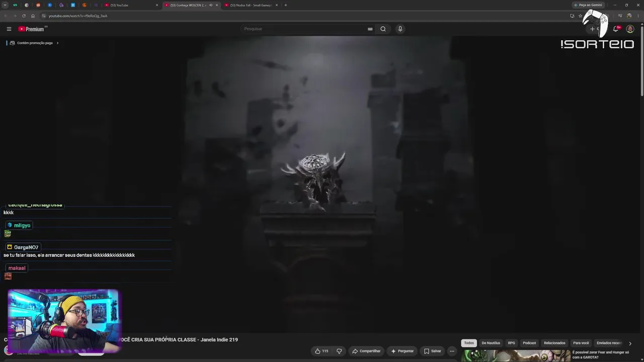644x362 pixels.
Task: Navigate forward in the browser
Action: (x=15, y=16)
